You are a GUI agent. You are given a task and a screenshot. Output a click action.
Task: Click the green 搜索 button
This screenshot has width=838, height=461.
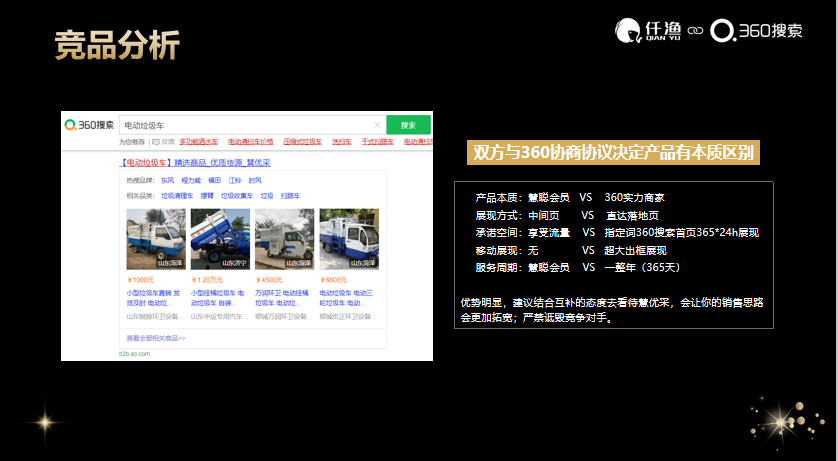pyautogui.click(x=408, y=125)
